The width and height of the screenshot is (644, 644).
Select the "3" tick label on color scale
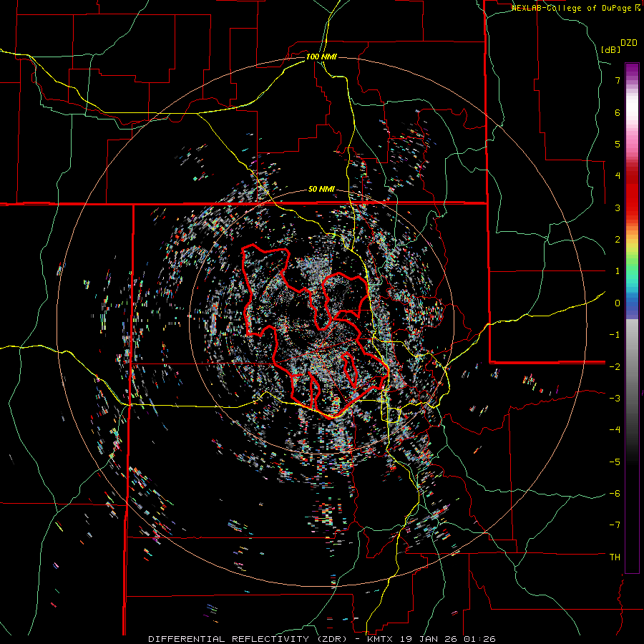(618, 208)
